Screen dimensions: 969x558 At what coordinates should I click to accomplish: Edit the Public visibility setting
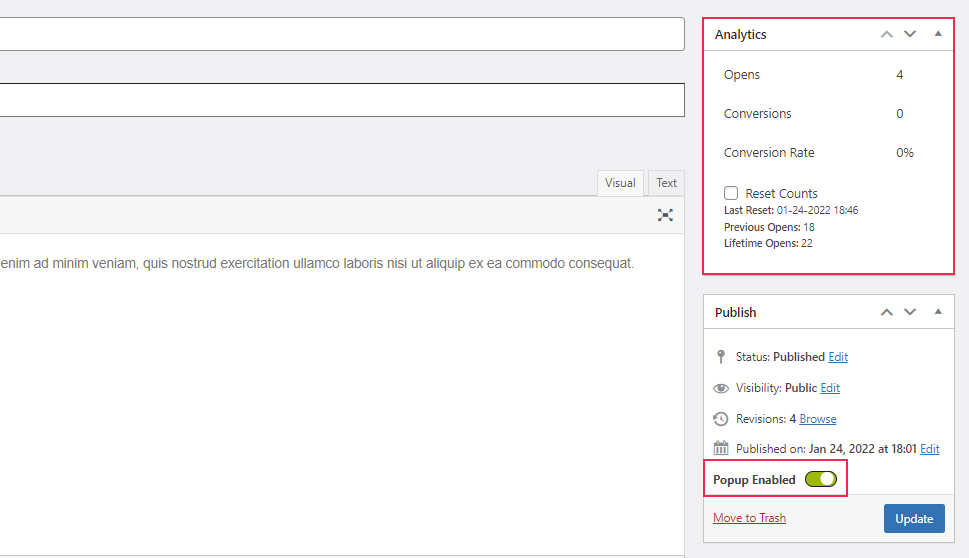coord(830,387)
